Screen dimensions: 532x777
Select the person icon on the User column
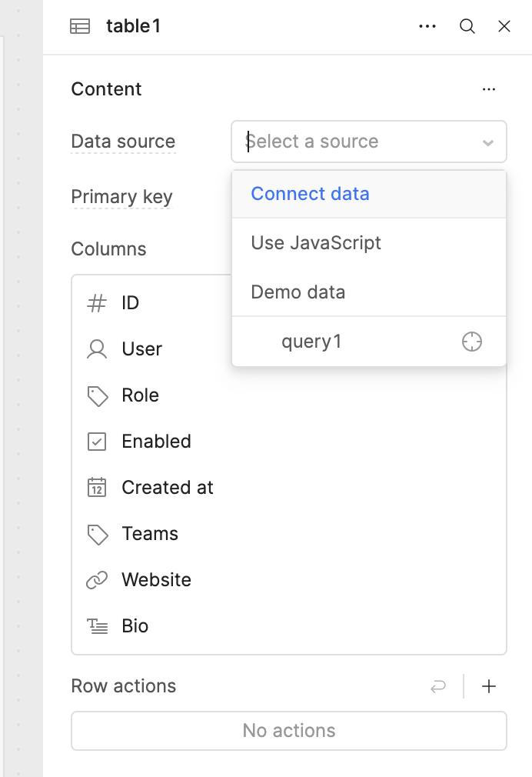pos(96,348)
